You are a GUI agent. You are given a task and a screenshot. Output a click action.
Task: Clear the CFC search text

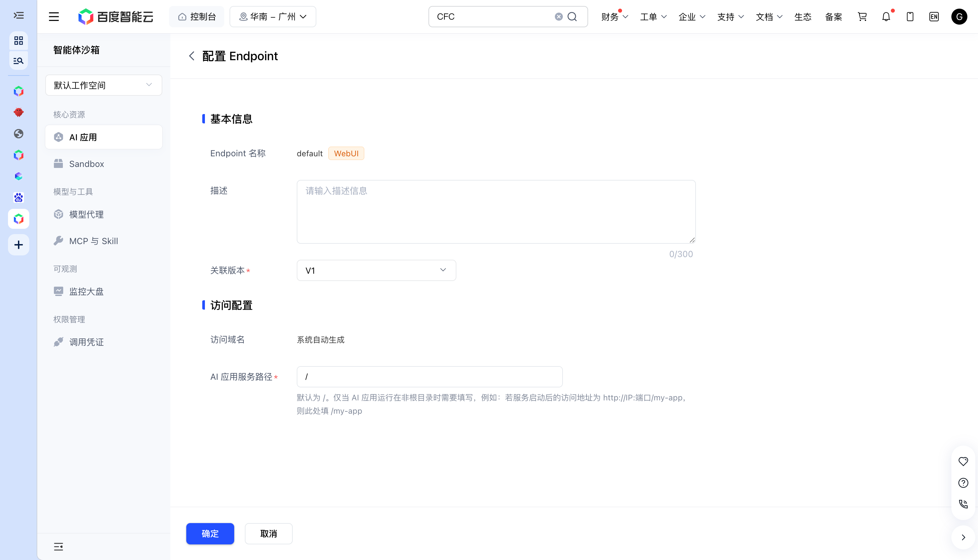click(x=559, y=17)
